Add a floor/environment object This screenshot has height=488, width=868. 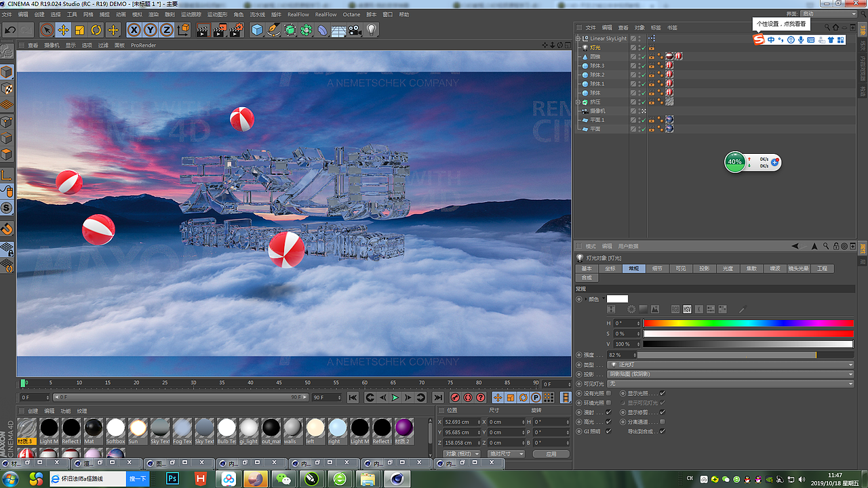point(338,30)
